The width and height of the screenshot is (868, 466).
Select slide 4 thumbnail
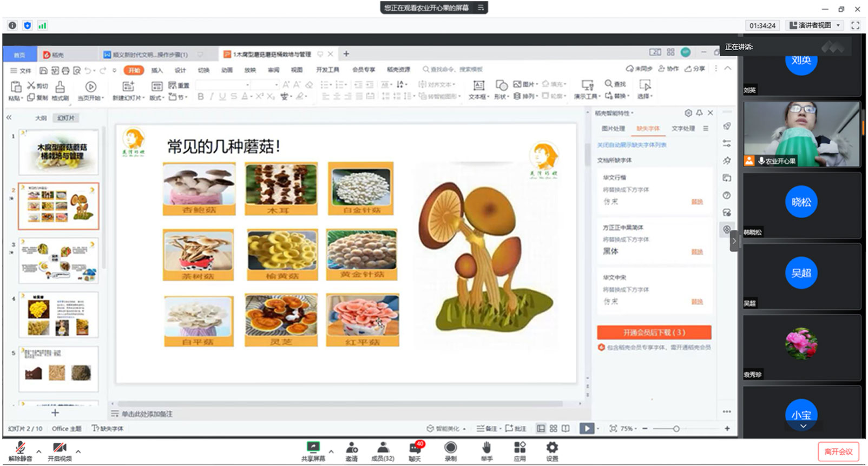click(x=58, y=315)
